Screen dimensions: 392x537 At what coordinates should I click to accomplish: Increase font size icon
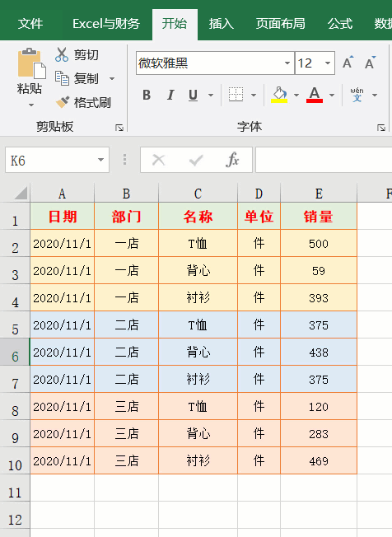[348, 63]
